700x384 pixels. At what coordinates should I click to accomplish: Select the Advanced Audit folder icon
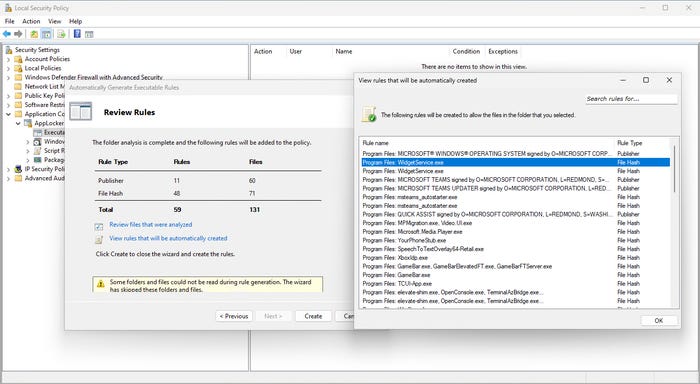tap(18, 178)
